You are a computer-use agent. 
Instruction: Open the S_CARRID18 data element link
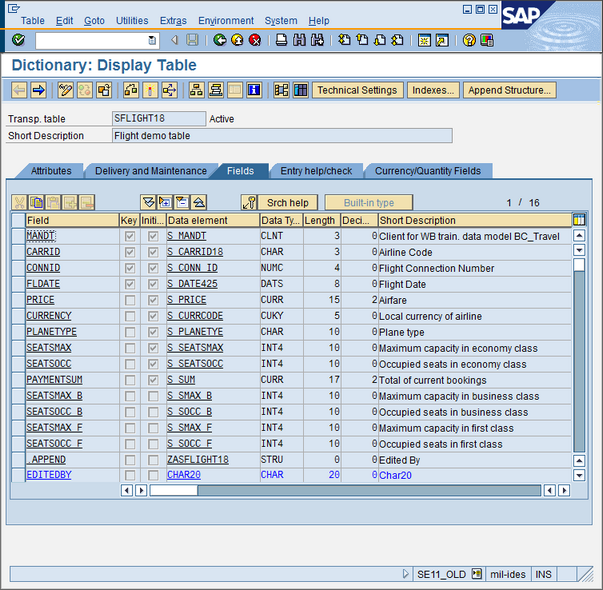(195, 252)
